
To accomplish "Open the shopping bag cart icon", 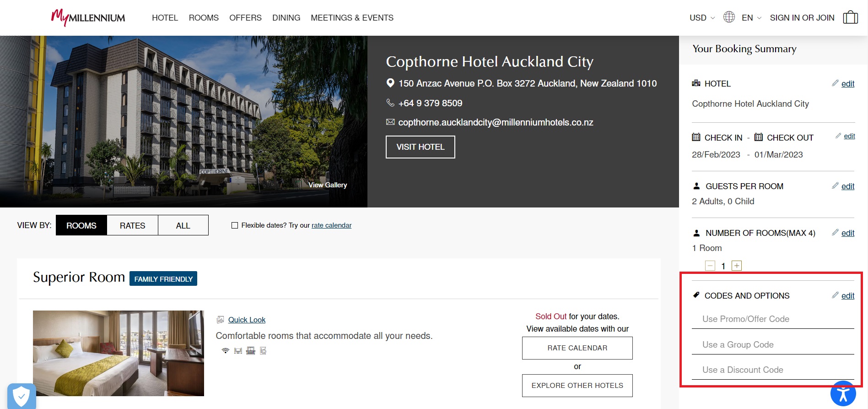I will [850, 17].
